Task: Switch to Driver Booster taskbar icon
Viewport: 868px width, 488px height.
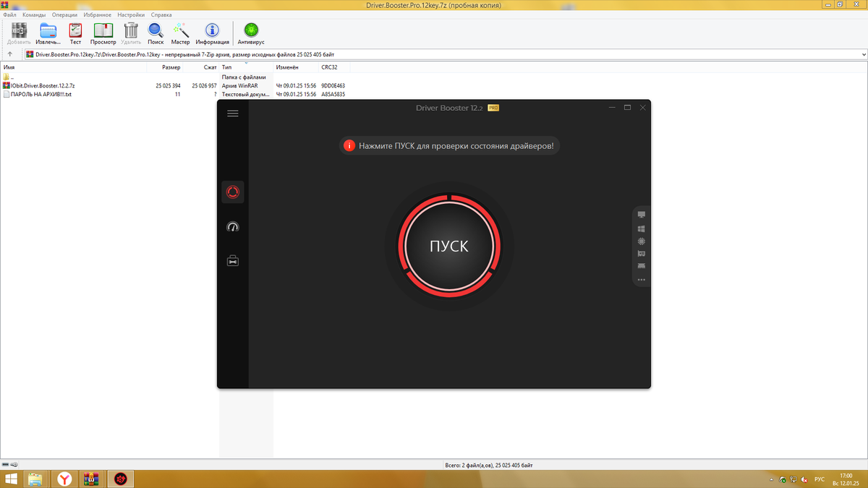Action: 121,479
